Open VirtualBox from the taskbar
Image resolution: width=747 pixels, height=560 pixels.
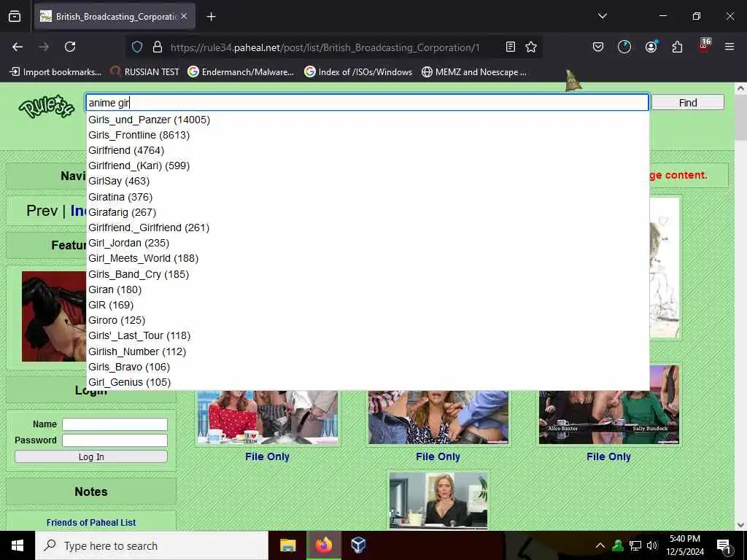click(x=358, y=545)
